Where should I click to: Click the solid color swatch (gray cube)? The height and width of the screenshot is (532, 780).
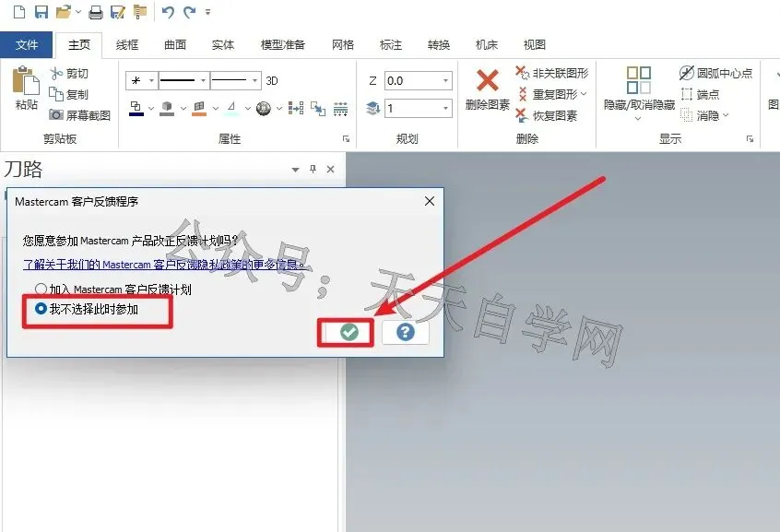167,108
